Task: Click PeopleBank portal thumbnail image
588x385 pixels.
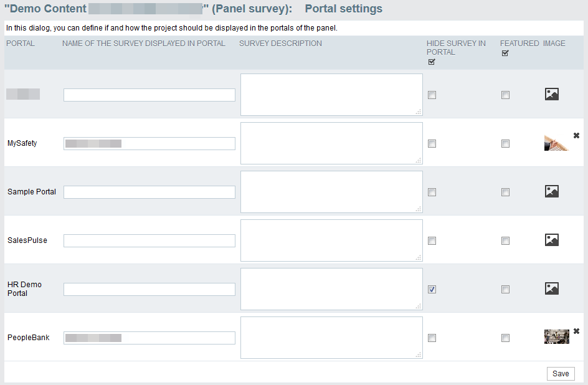Action: point(556,336)
